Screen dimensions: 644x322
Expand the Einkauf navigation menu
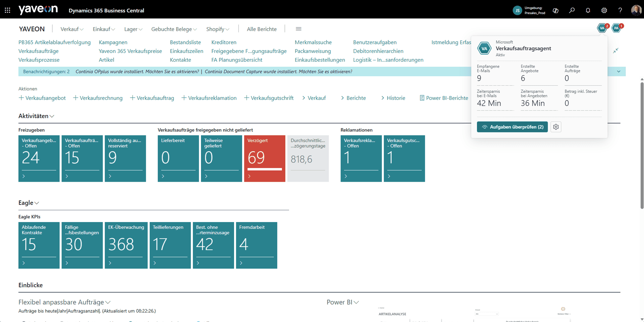pyautogui.click(x=104, y=29)
